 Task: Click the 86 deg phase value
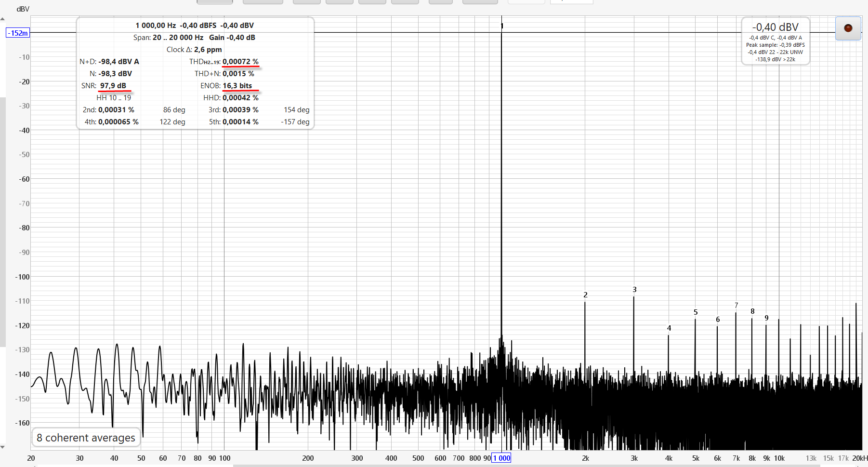174,110
